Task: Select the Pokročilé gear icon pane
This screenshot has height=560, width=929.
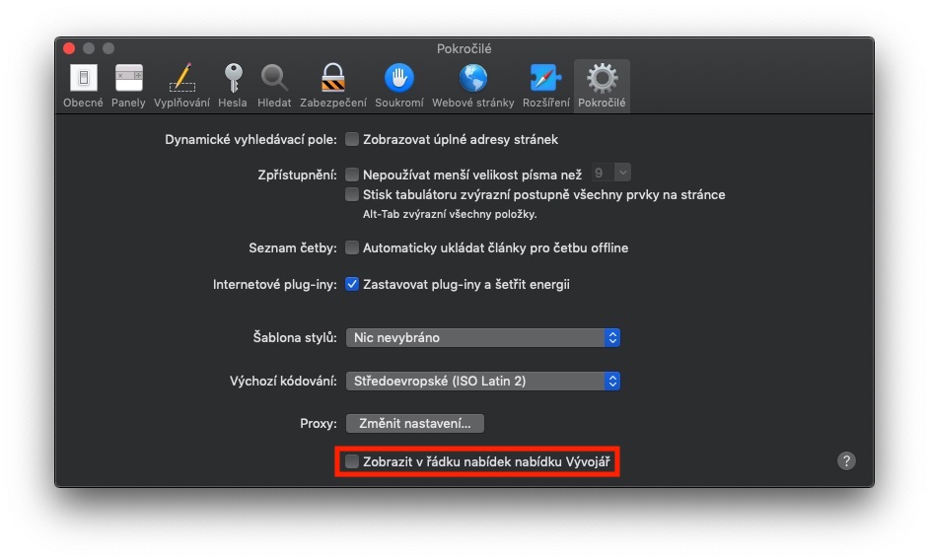Action: pos(602,86)
